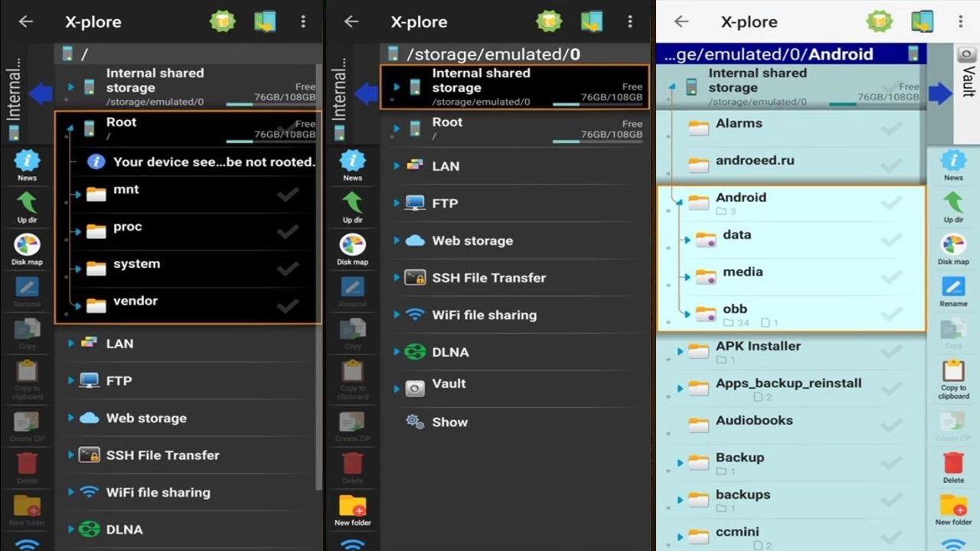Expand the proc folder arrow
Image resolution: width=980 pixels, height=551 pixels.
tap(78, 232)
